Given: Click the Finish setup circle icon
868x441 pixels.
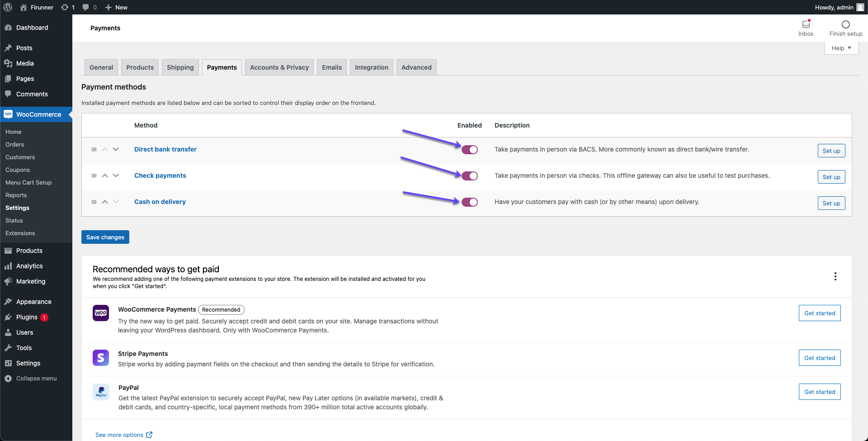Looking at the screenshot, I should coord(846,24).
